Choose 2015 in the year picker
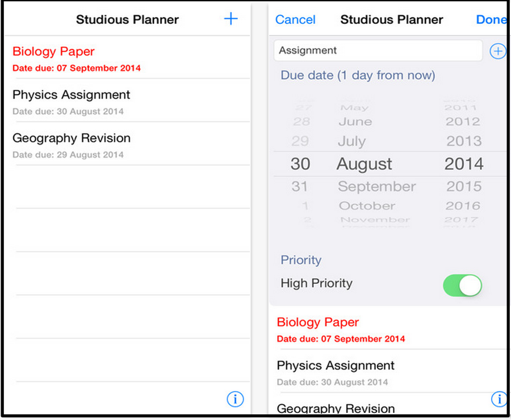The height and width of the screenshot is (420, 511). click(x=463, y=187)
